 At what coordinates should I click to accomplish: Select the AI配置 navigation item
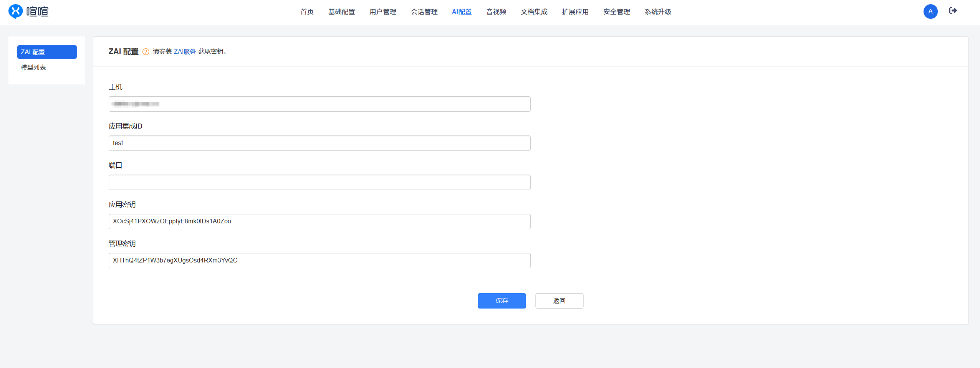point(462,12)
